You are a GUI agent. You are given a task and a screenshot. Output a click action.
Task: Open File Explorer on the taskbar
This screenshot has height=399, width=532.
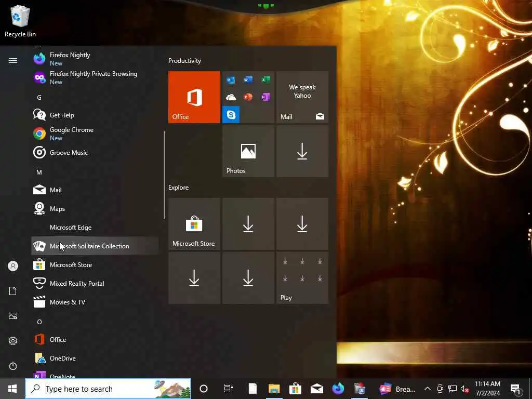(274, 389)
